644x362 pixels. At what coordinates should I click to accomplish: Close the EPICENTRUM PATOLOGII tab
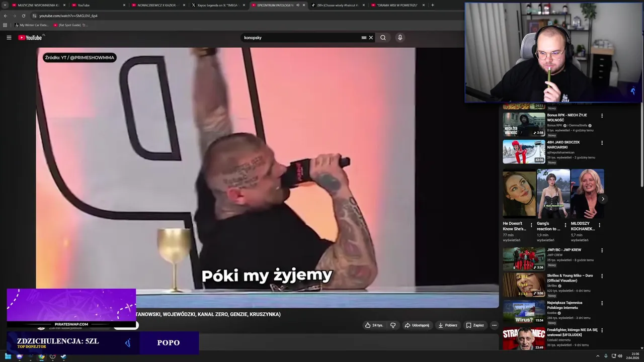point(304,5)
